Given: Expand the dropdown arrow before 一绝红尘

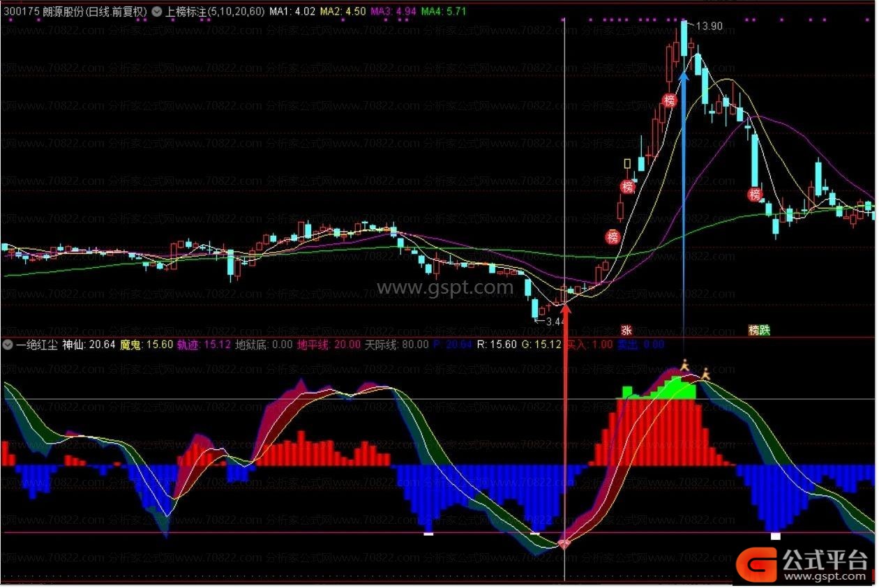Looking at the screenshot, I should [8, 345].
